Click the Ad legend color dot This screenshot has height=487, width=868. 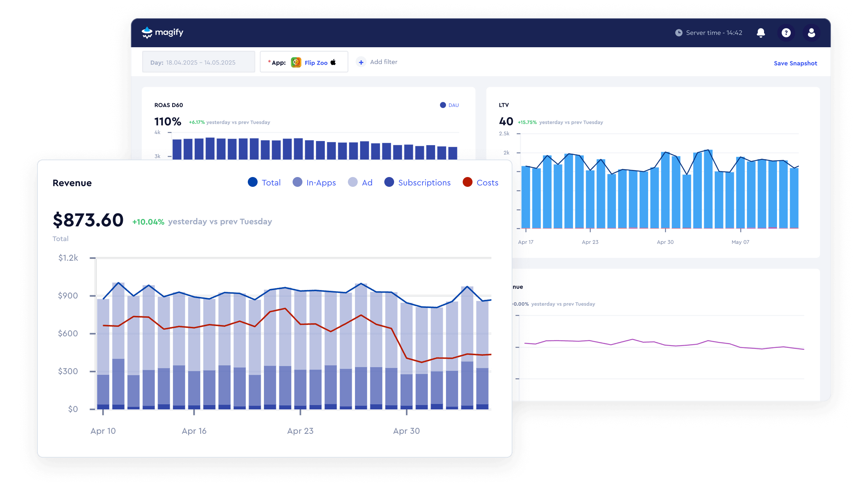(353, 182)
